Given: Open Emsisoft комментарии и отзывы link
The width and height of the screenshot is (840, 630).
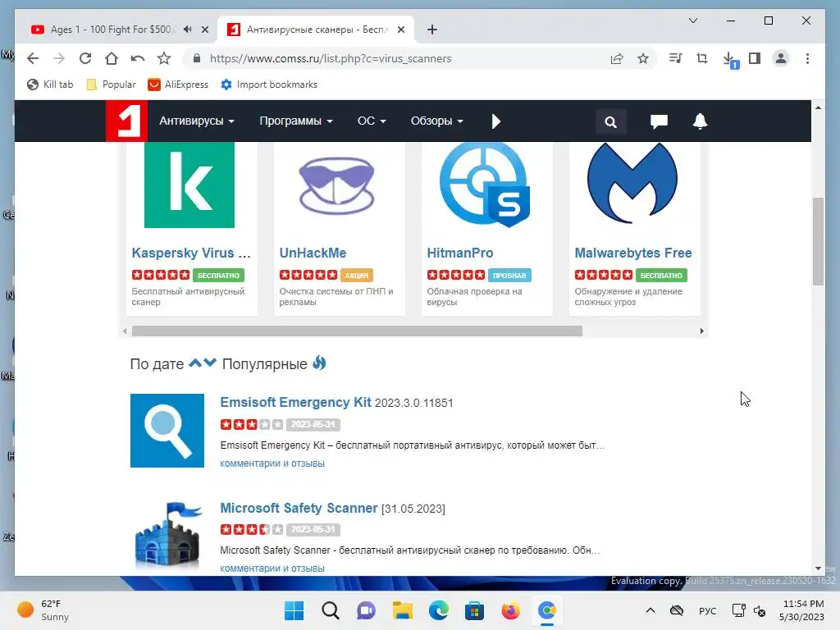Looking at the screenshot, I should click(272, 463).
